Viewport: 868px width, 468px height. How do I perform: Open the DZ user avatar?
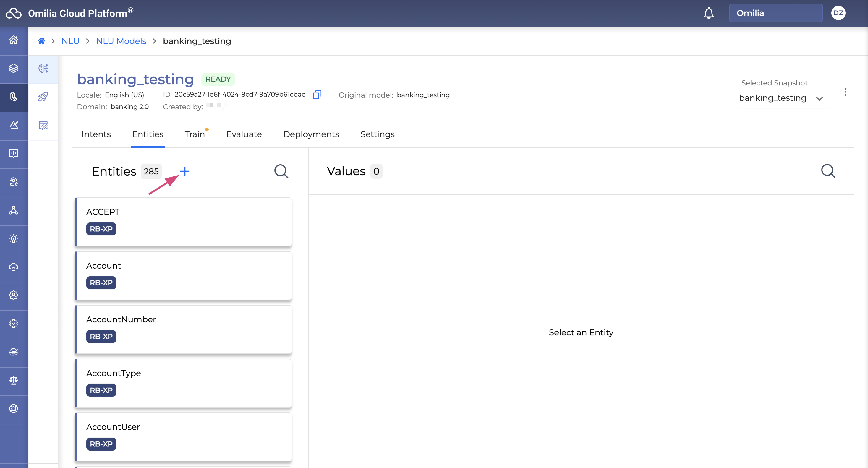coord(838,13)
